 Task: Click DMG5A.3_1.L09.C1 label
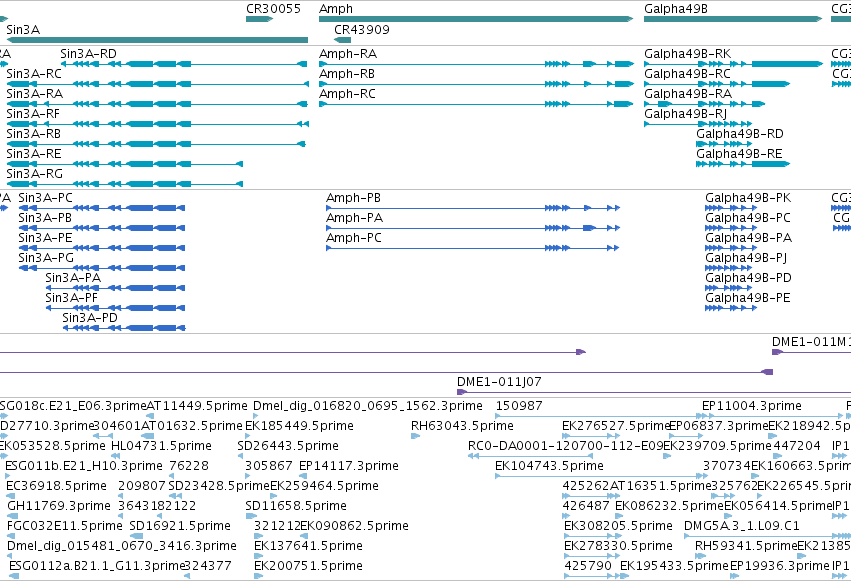[741, 527]
